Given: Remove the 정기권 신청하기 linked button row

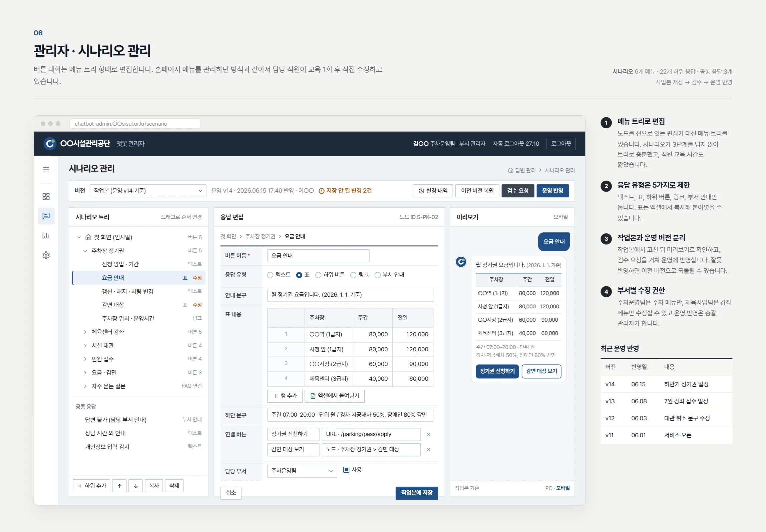Looking at the screenshot, I should [429, 434].
